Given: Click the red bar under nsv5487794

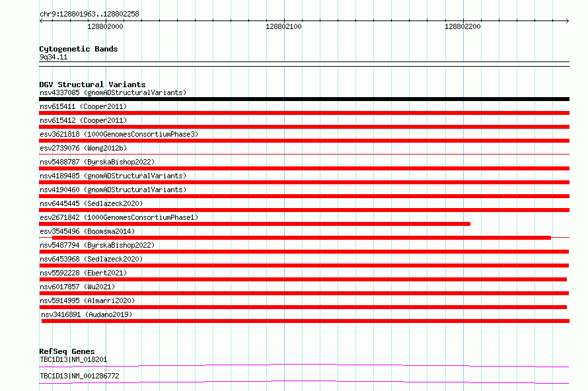Looking at the screenshot, I should pos(304,252).
